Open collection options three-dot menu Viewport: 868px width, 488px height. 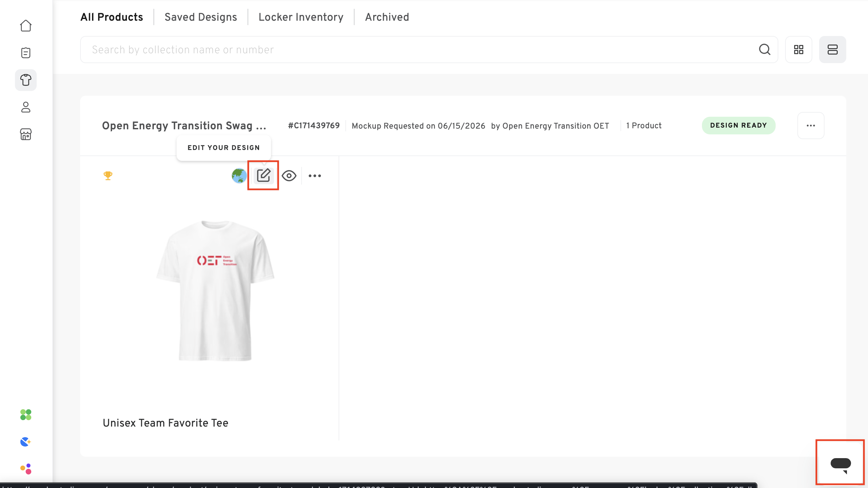pyautogui.click(x=811, y=126)
